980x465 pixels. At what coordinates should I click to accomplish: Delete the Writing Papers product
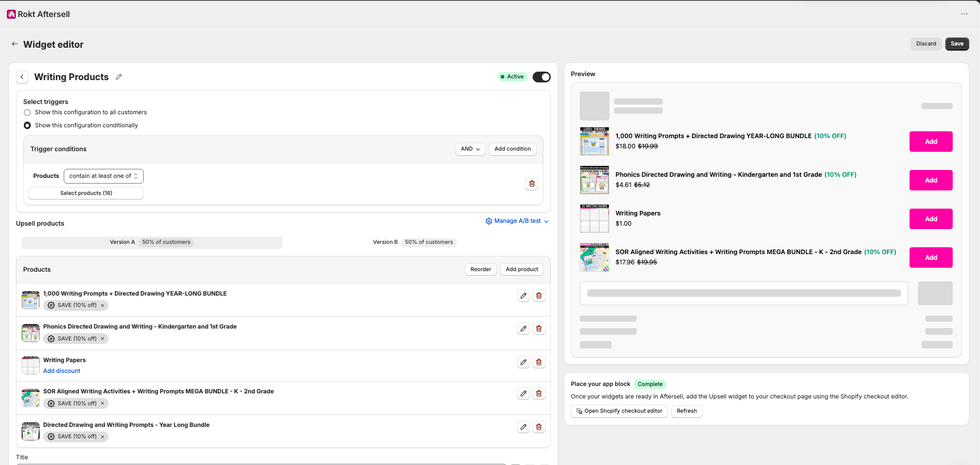pyautogui.click(x=539, y=362)
